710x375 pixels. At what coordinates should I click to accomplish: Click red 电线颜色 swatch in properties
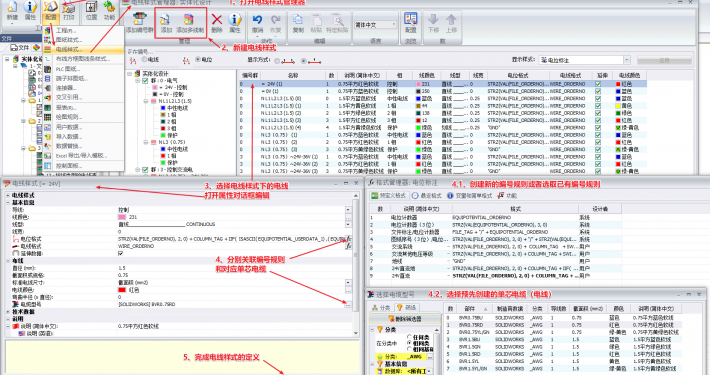pos(122,290)
